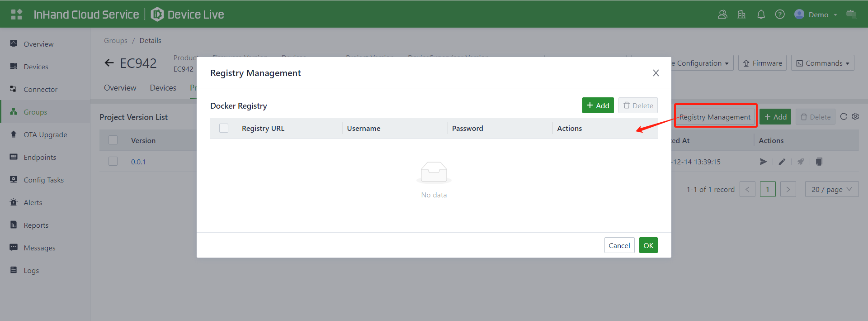Click the back arrow next to EC942
The width and height of the screenshot is (868, 321).
point(109,63)
